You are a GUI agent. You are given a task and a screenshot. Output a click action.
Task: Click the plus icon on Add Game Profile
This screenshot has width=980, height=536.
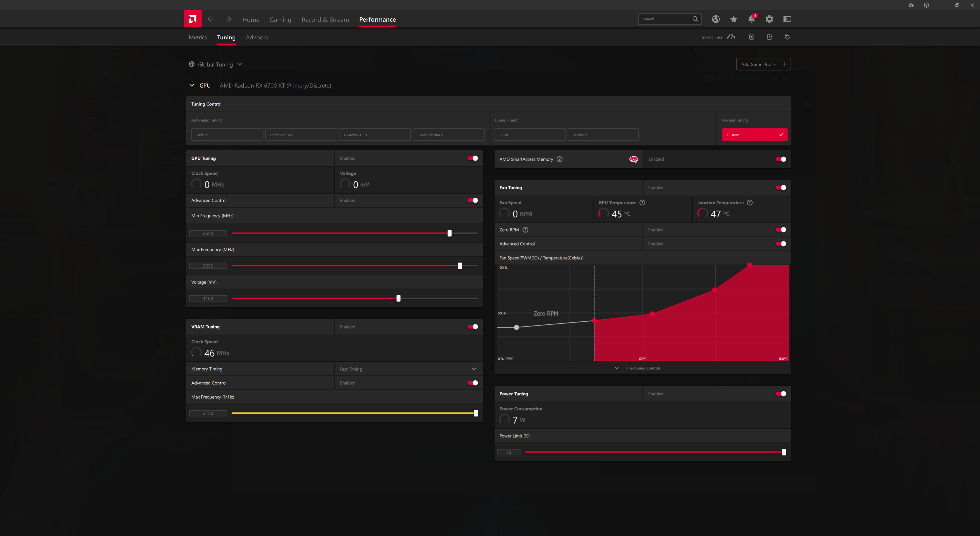785,64
